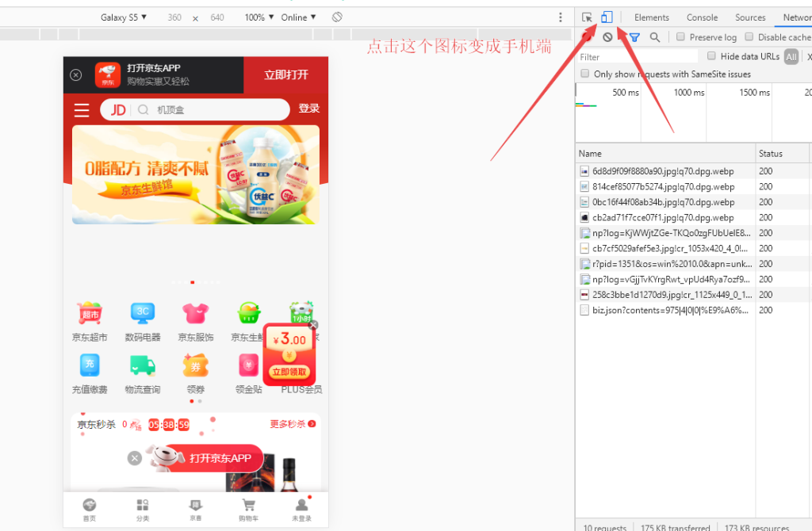This screenshot has width=812, height=531.
Task: Enable the Preserve log checkbox
Action: tap(680, 36)
